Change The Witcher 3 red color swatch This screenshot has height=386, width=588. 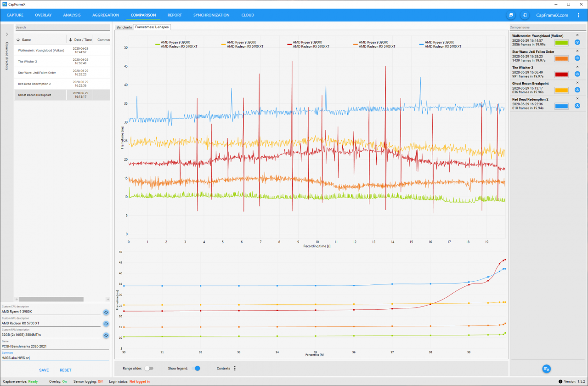[561, 74]
